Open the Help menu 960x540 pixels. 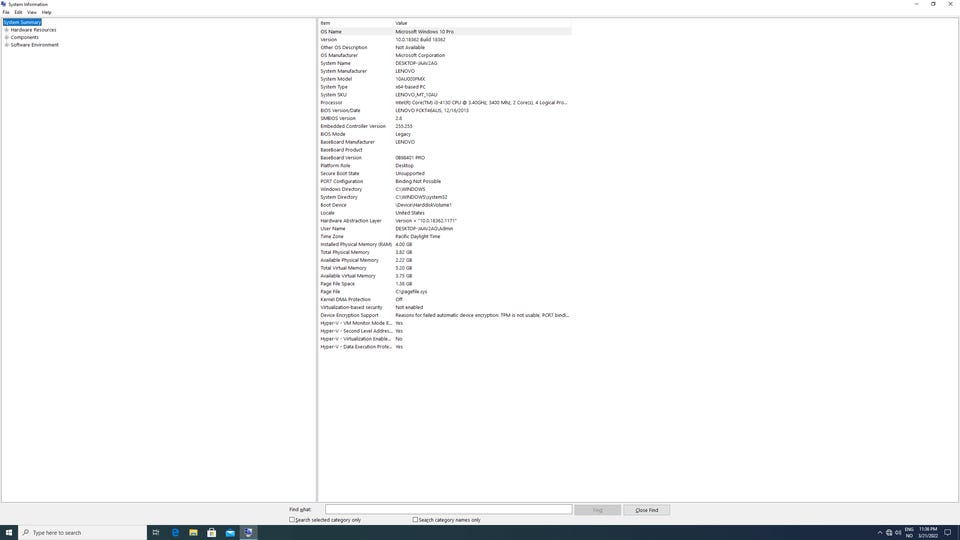pos(47,12)
